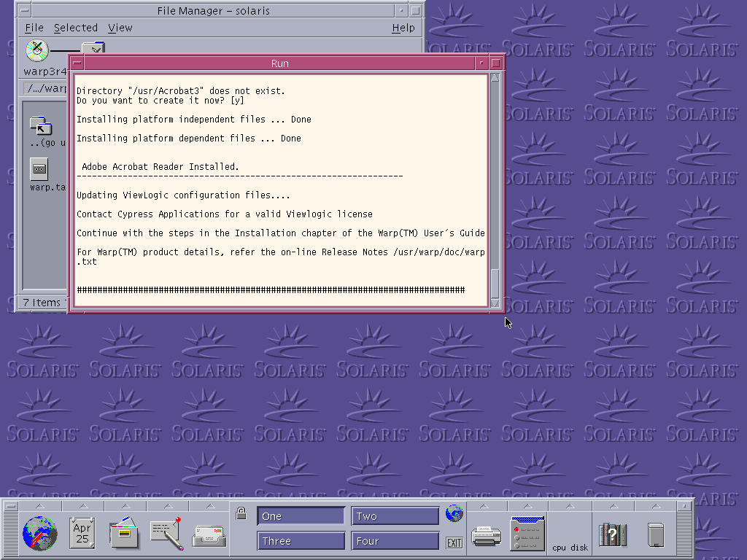This screenshot has height=560, width=747.
Task: Switch to workspace Three
Action: (x=301, y=541)
